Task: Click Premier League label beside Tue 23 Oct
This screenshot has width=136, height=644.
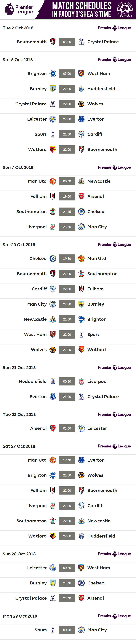Action: tap(114, 415)
